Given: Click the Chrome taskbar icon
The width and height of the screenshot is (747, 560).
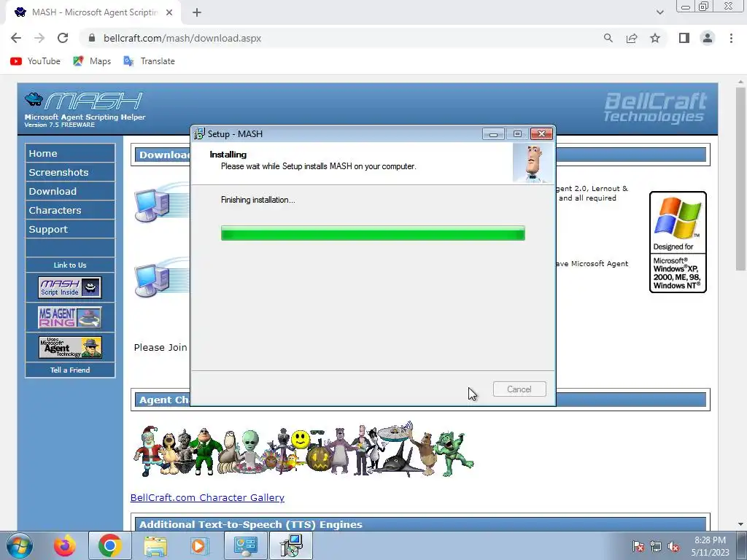Looking at the screenshot, I should [109, 545].
